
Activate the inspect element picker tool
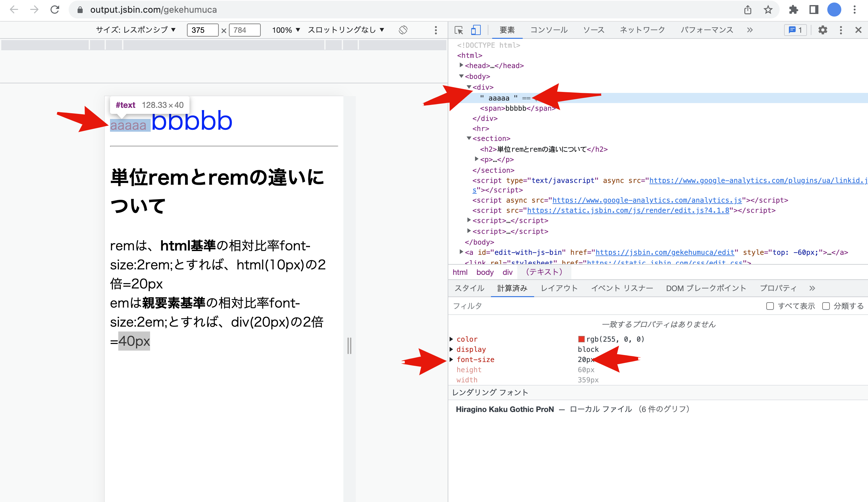(x=459, y=30)
